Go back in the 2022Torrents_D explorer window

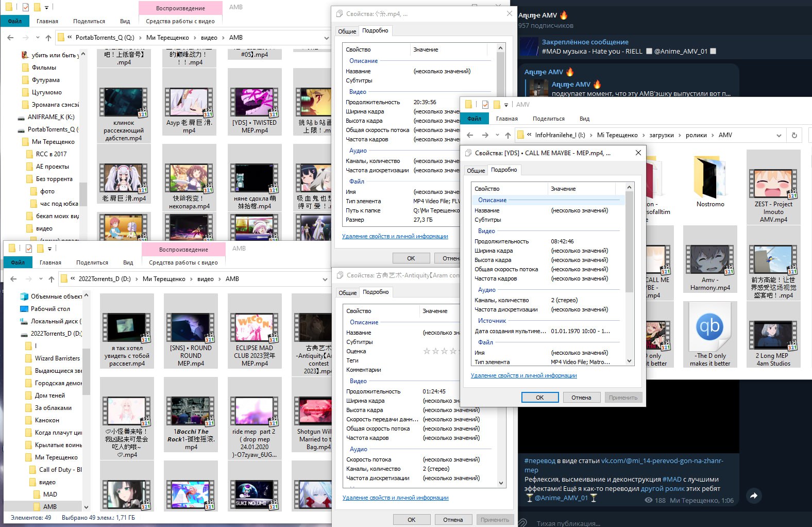(13, 279)
